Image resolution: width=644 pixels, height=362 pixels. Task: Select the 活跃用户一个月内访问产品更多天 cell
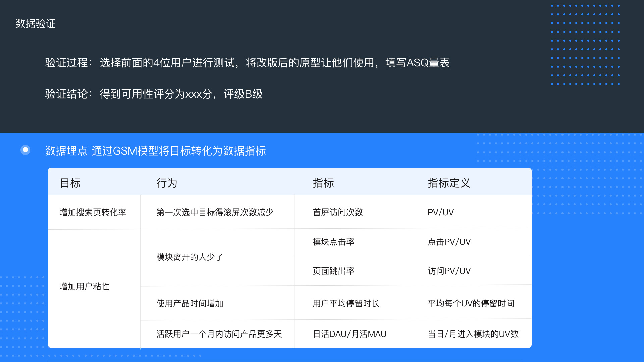tap(219, 334)
